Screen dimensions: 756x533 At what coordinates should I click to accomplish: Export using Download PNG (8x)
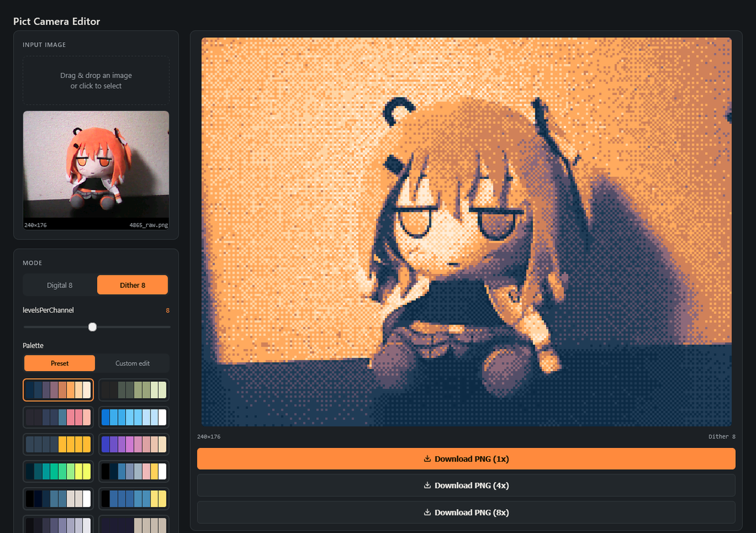[x=466, y=512]
